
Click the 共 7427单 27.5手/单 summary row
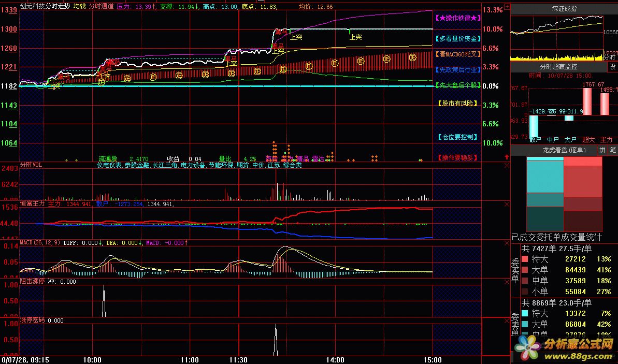[557, 249]
